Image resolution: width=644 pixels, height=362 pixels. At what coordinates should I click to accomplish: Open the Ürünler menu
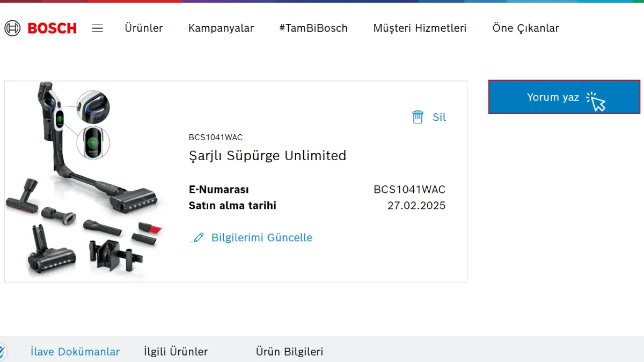click(x=144, y=28)
